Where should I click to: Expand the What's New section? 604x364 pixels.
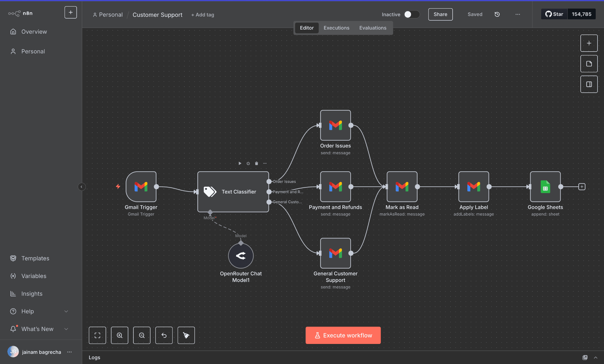37,329
